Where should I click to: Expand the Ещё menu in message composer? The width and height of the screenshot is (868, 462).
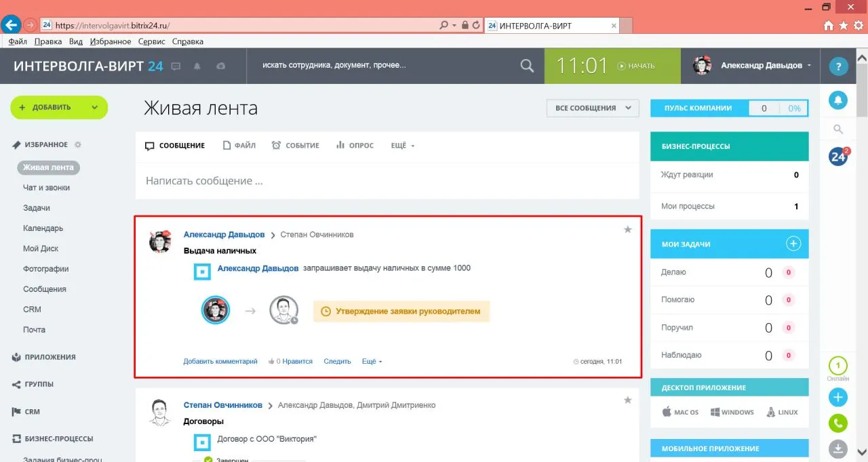coord(402,146)
